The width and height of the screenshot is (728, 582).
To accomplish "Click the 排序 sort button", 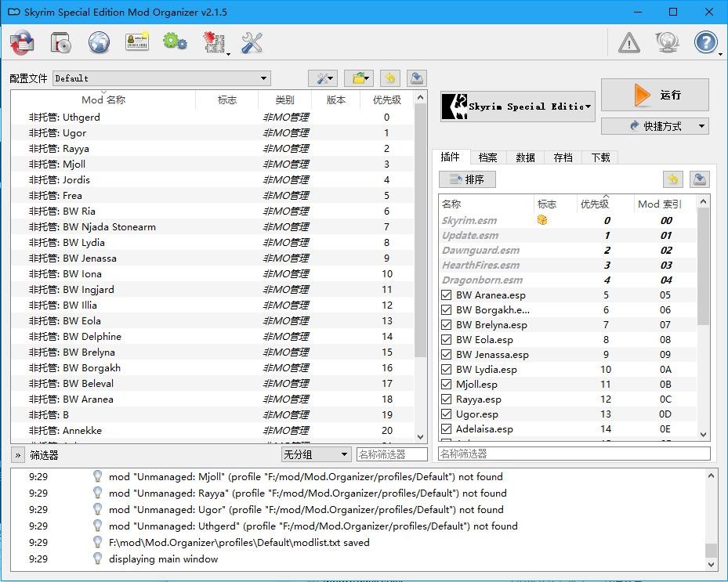I will 467,179.
